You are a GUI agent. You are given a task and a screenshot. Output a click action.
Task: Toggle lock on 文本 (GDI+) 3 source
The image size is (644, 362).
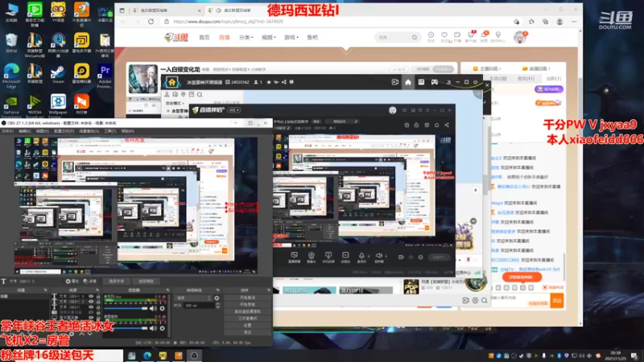point(98,296)
